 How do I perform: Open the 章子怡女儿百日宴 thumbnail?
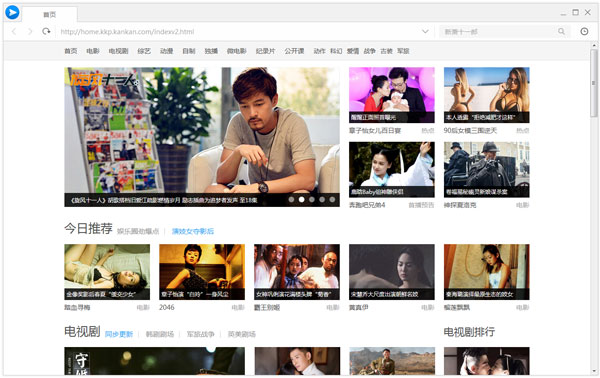click(391, 95)
